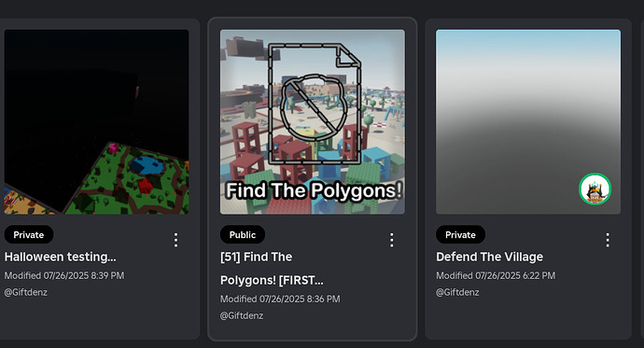Click the Public badge on Find The Polygons
Viewport: 644px width, 348px height.
(x=243, y=235)
